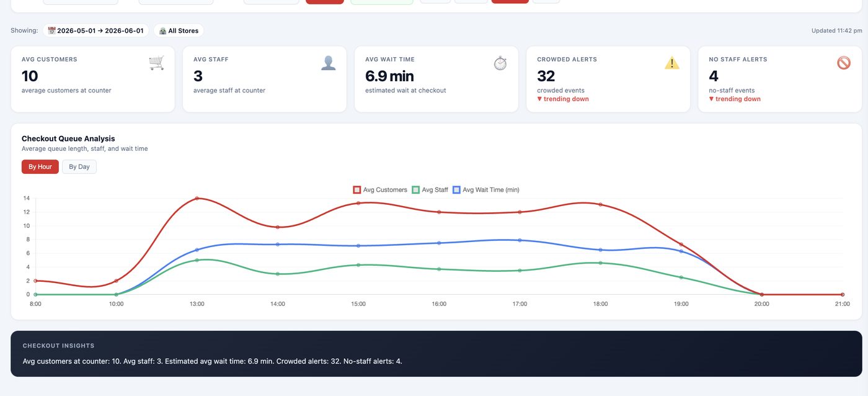Select the green Avg Staff point at 13:00
The height and width of the screenshot is (396, 868).
click(x=197, y=260)
